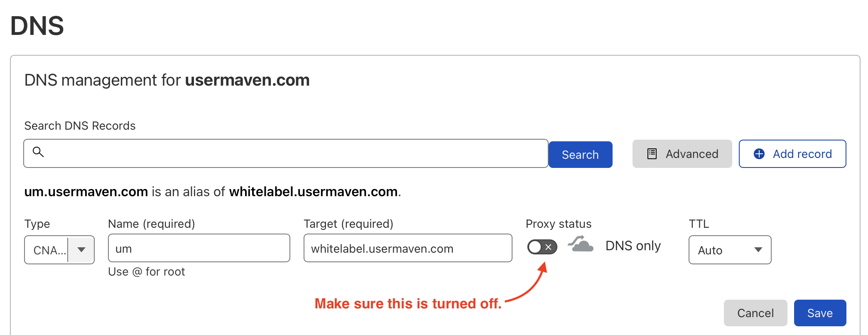Click the arrow on the Type selector
Viewport: 868px width, 335px height.
point(81,250)
